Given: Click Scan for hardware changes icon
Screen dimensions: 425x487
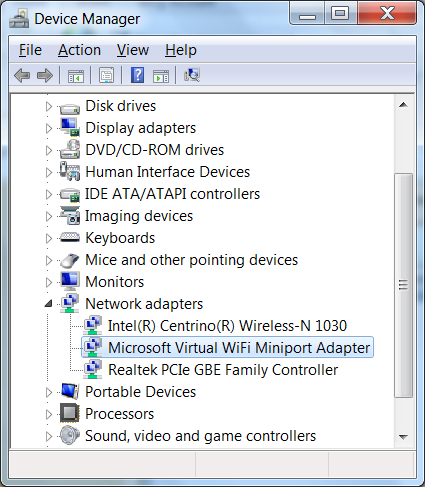Looking at the screenshot, I should point(192,75).
